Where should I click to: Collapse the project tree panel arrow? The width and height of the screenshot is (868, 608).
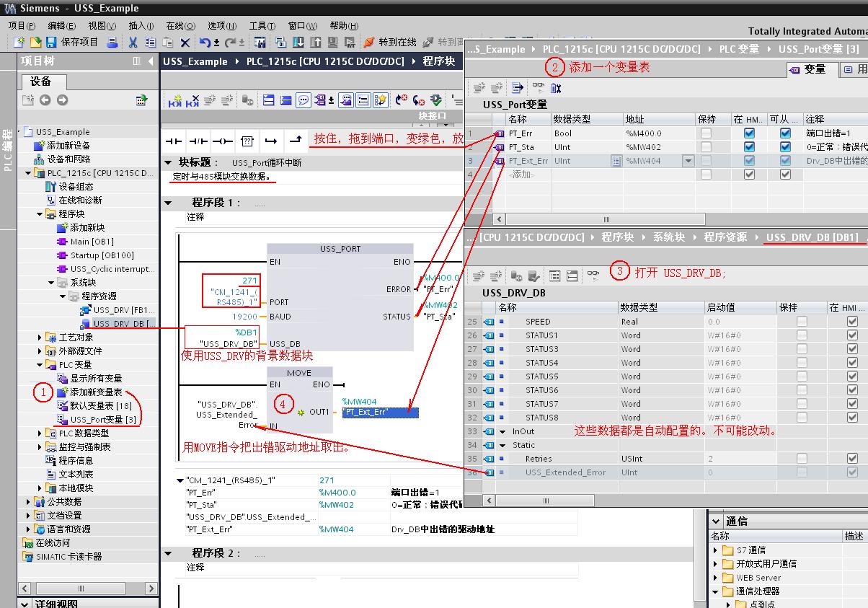click(x=150, y=61)
